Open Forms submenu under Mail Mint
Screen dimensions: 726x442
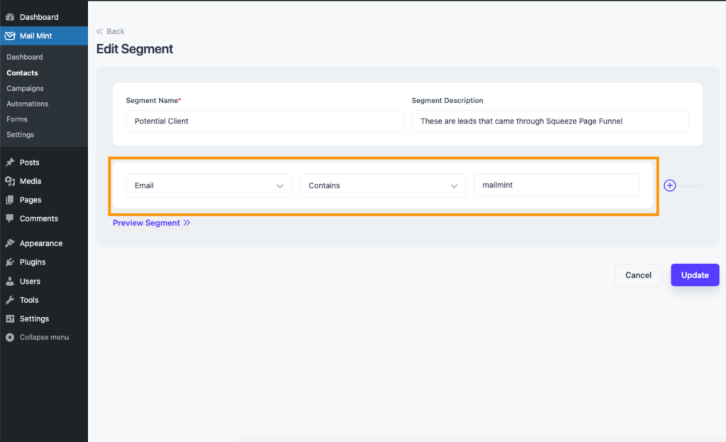point(17,119)
